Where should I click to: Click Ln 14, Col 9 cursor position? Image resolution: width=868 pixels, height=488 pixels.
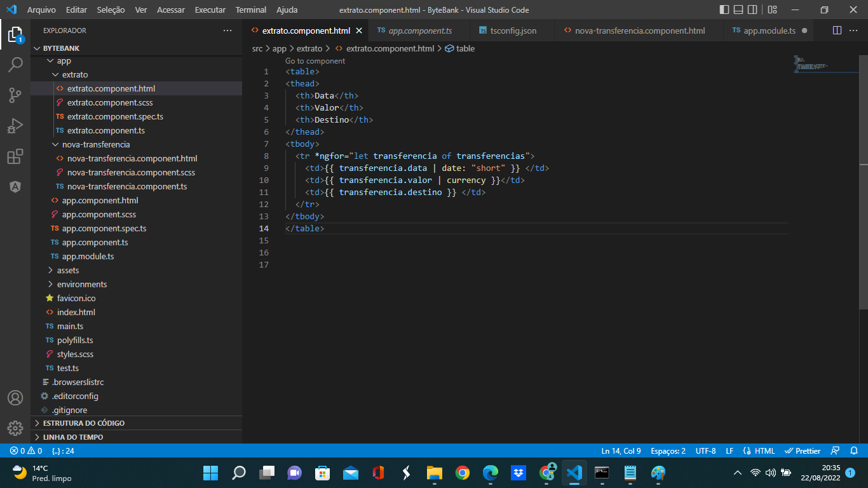(621, 451)
